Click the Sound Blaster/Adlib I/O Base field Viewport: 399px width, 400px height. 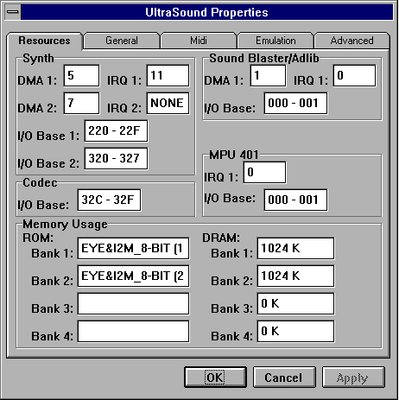point(295,103)
